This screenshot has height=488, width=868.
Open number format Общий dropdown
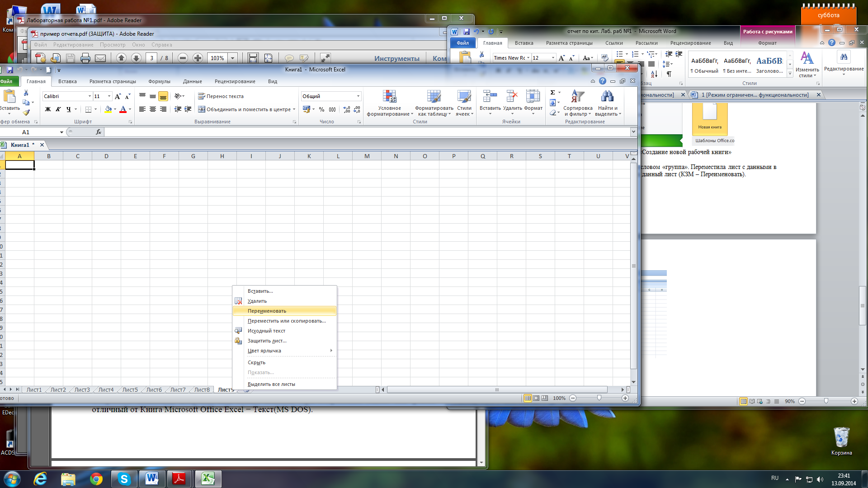pos(358,96)
